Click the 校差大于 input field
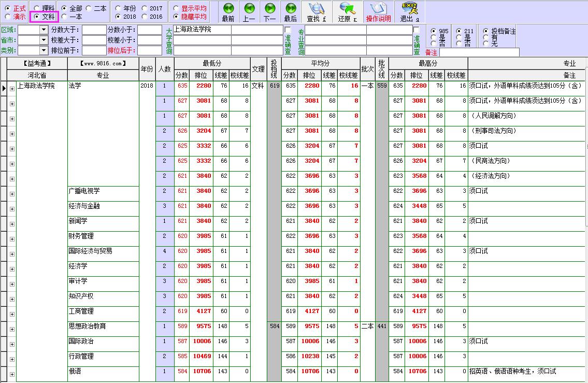 pyautogui.click(x=94, y=40)
